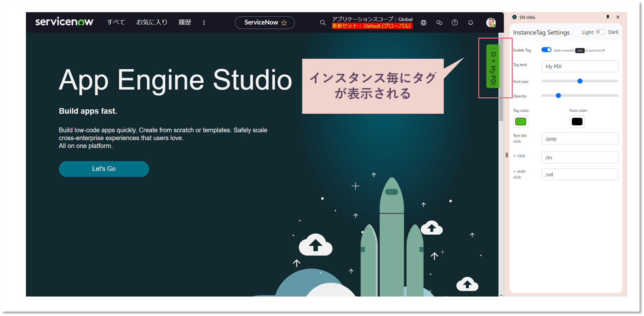644x316 pixels.
Task: Click the Let's Go button
Action: pos(104,169)
